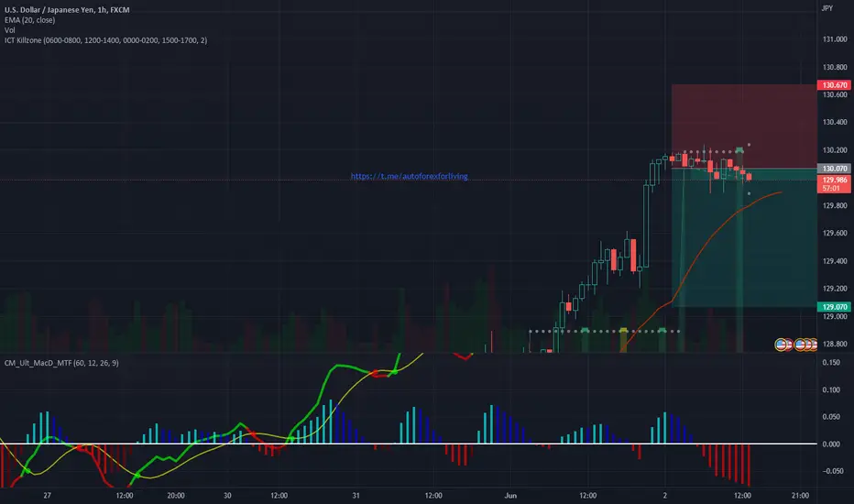Click the 31 date label on time axis
The height and width of the screenshot is (504, 854).
(x=356, y=495)
